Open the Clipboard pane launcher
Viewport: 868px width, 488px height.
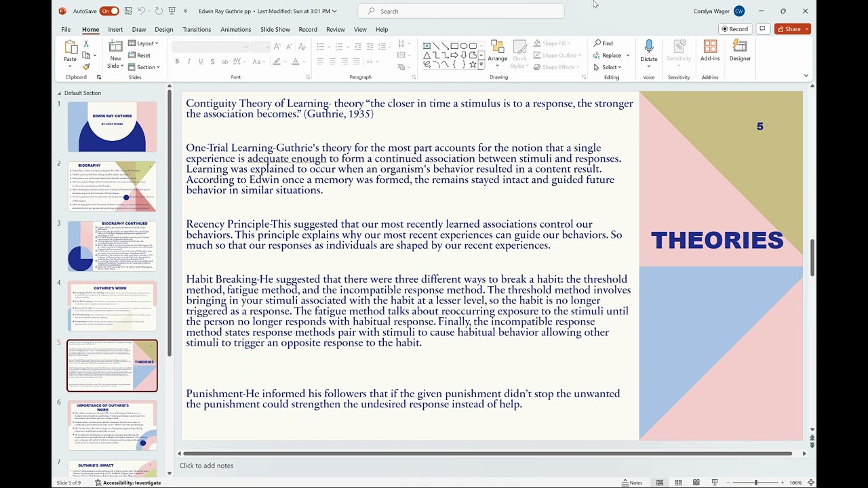(99, 77)
